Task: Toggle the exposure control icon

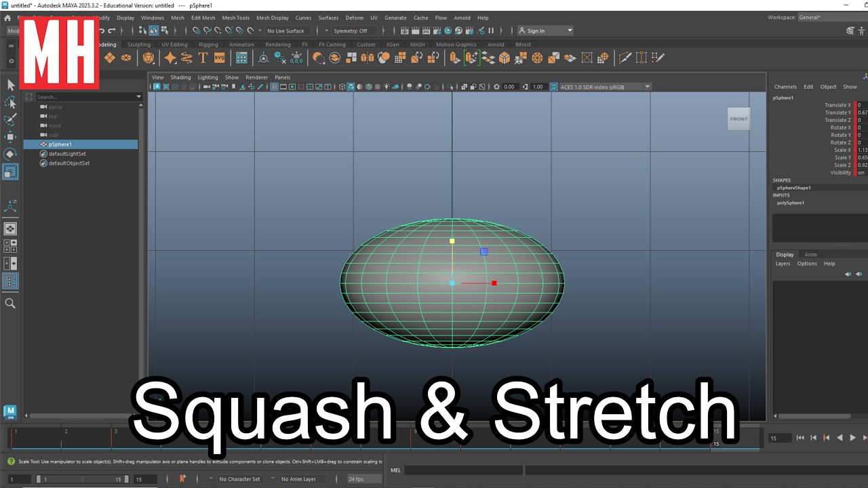Action: click(497, 87)
